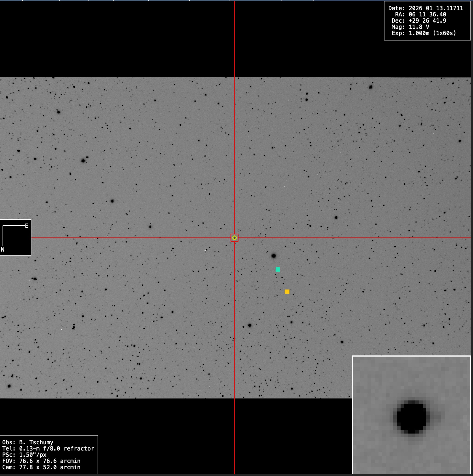The width and height of the screenshot is (473, 476).
Task: Click the Exp 1.000m (1x60s) line
Action: click(432, 33)
